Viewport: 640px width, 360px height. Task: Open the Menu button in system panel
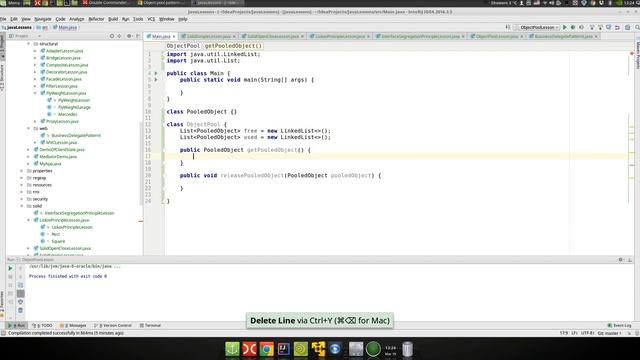pos(10,3)
